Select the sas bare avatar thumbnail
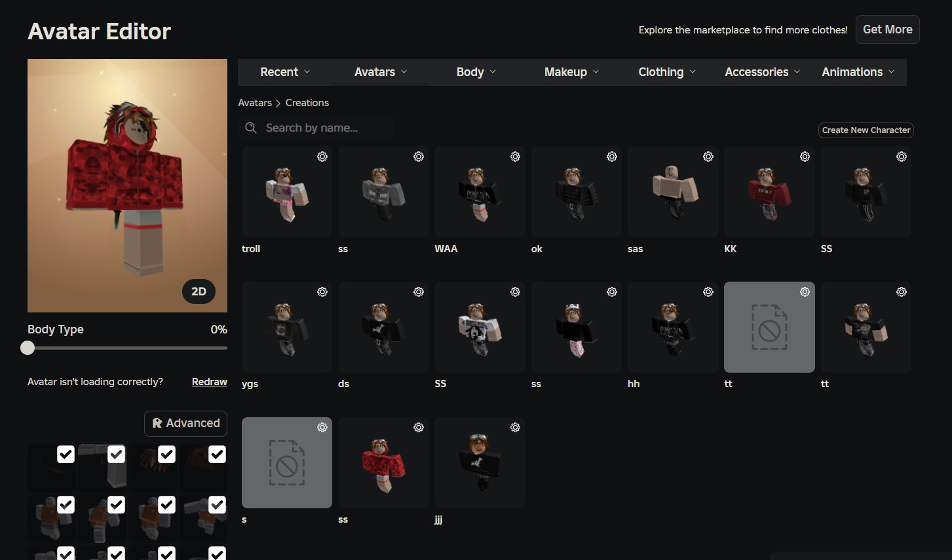 [673, 192]
